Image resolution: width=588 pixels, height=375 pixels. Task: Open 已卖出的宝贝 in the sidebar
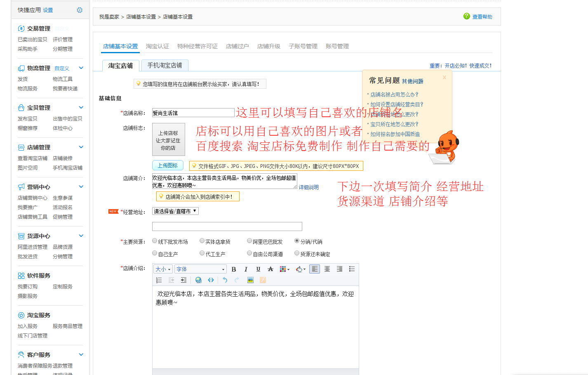33,40
